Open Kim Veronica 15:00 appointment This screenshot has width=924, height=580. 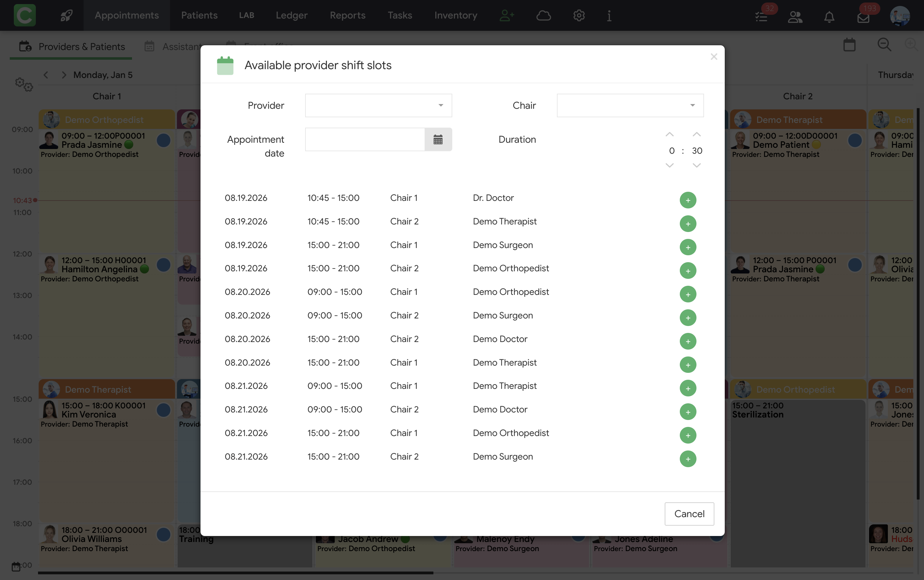(x=107, y=461)
